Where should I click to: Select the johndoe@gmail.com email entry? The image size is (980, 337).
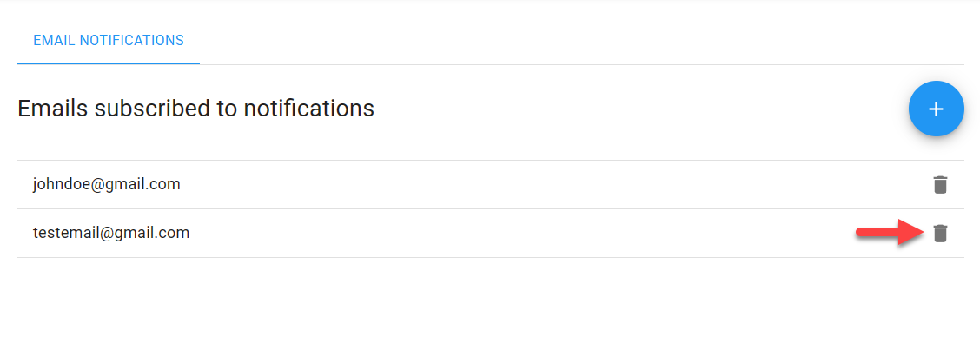pyautogui.click(x=107, y=184)
